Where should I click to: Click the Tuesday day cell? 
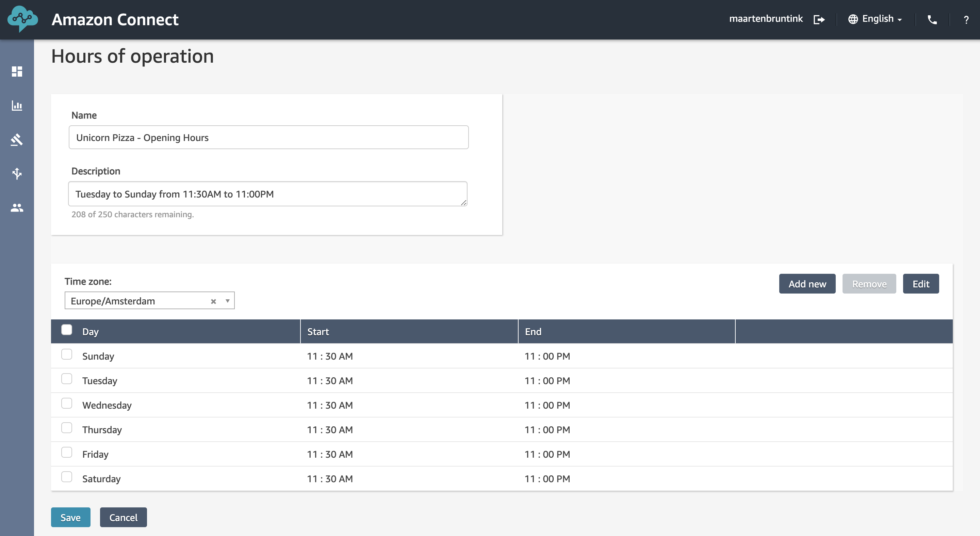pyautogui.click(x=100, y=381)
